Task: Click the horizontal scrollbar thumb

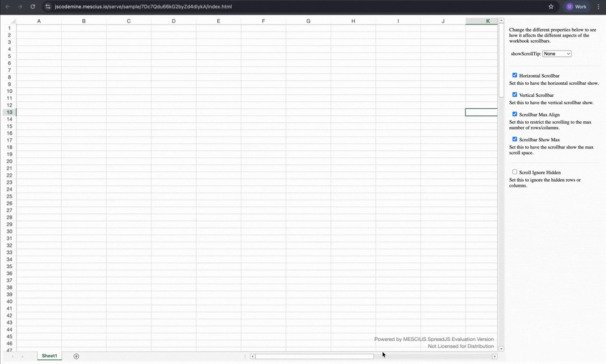Action: point(315,356)
